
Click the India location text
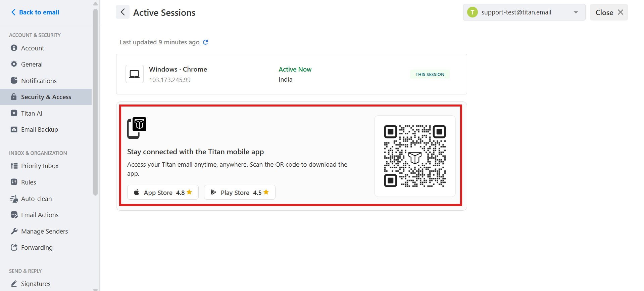tap(286, 80)
